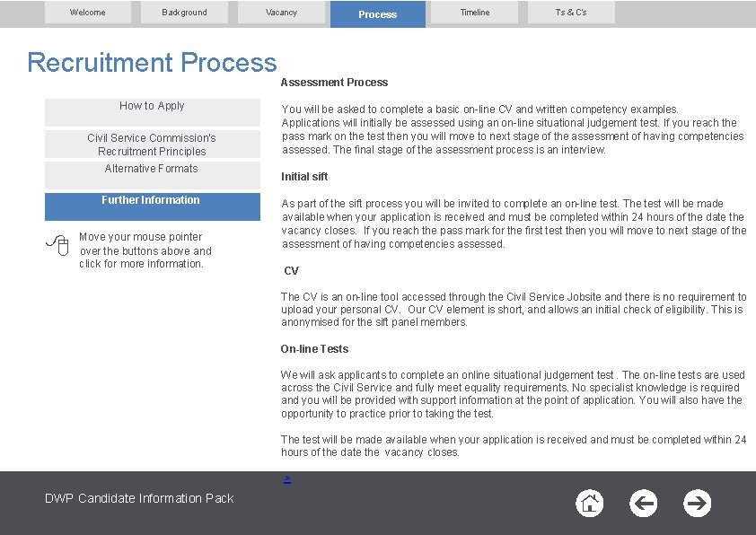
Task: Open Civil Service Commission's Recruitment Principles
Action: (151, 145)
